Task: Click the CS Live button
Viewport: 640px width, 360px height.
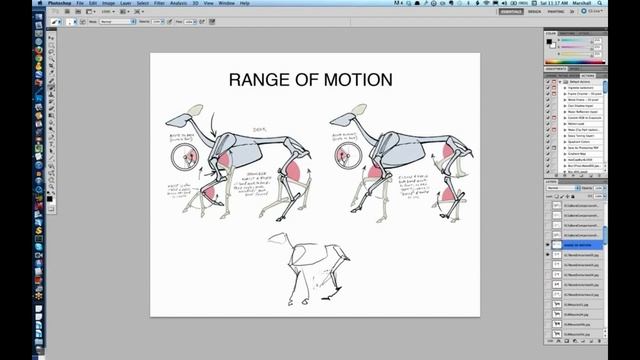Action: [592, 11]
